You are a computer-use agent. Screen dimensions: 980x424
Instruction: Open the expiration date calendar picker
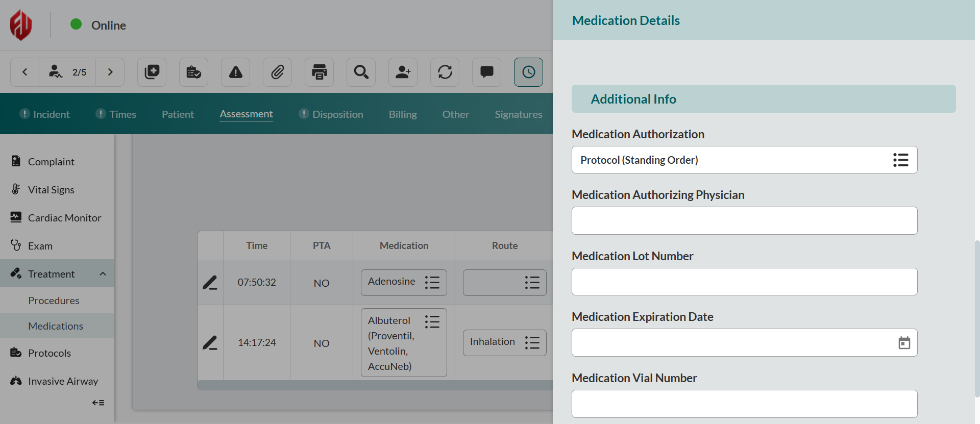904,343
